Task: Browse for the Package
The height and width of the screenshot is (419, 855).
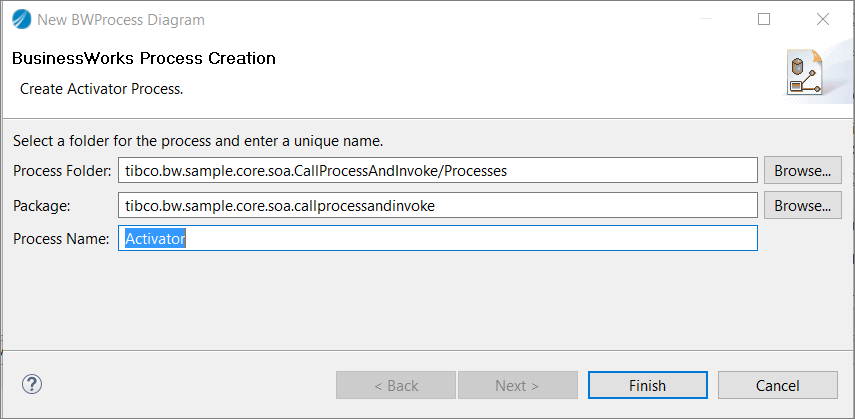Action: point(802,205)
